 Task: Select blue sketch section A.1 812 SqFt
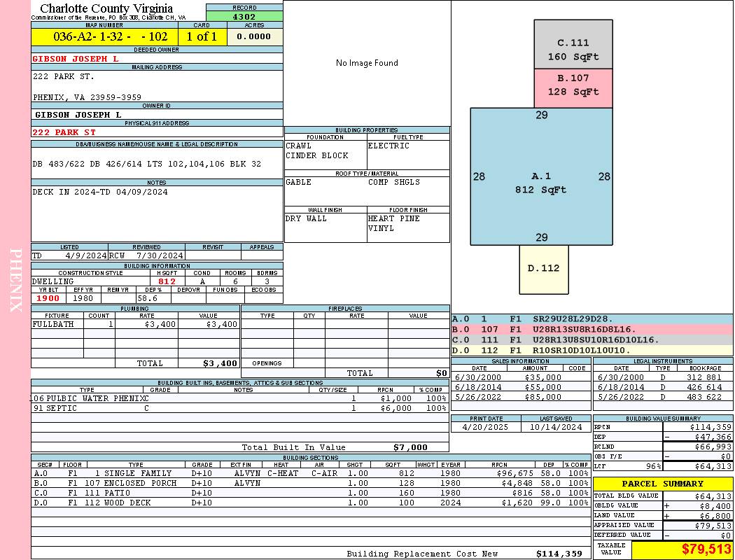541,176
